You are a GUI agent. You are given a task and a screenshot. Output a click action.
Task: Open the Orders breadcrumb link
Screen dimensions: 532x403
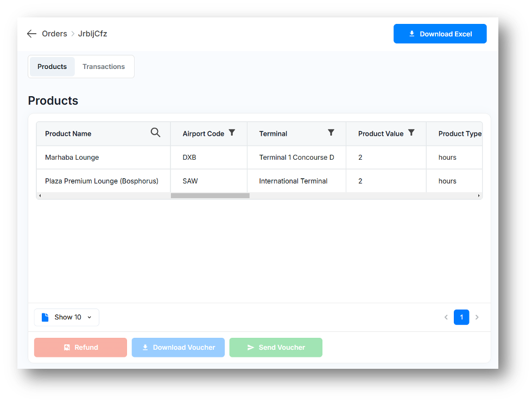tap(54, 34)
